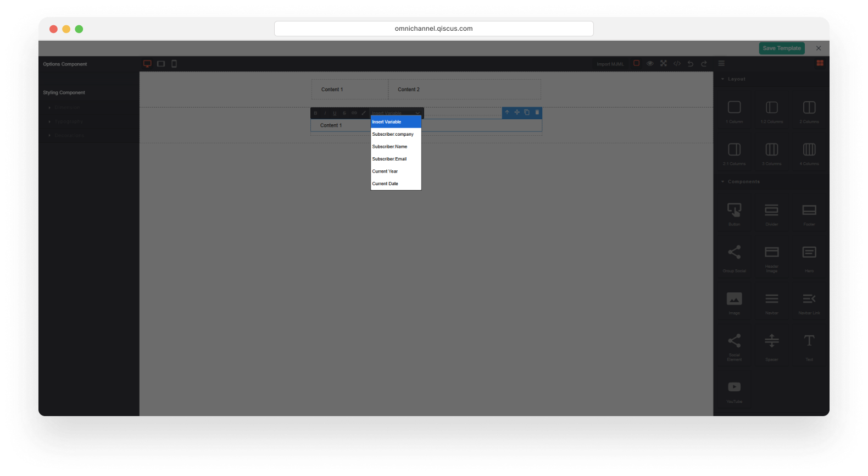Undo the last change
This screenshot has height=476, width=868.
[691, 63]
